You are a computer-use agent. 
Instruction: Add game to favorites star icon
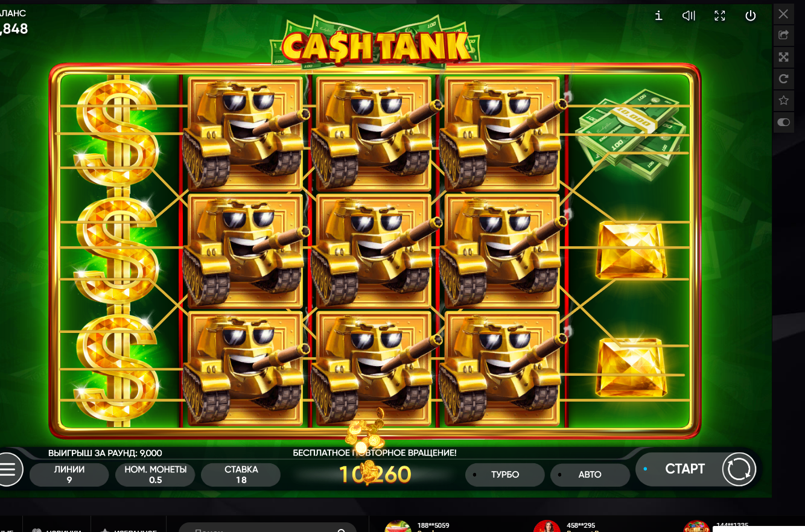tap(783, 100)
